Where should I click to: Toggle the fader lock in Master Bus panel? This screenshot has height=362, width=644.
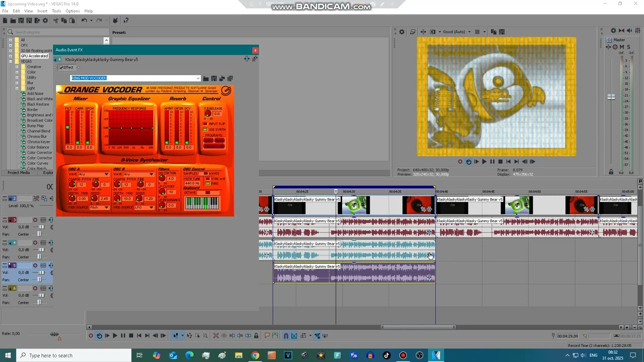[x=611, y=171]
